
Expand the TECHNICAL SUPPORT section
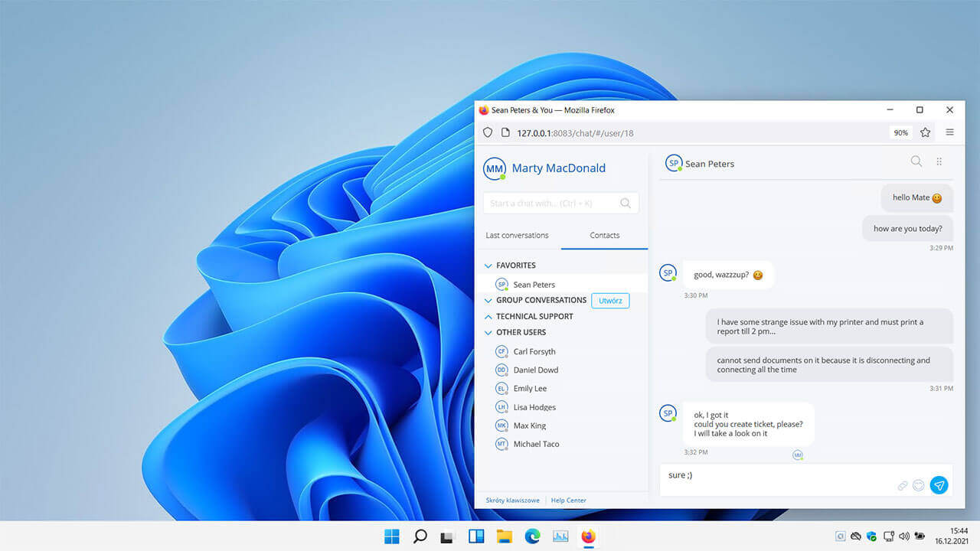pyautogui.click(x=488, y=316)
